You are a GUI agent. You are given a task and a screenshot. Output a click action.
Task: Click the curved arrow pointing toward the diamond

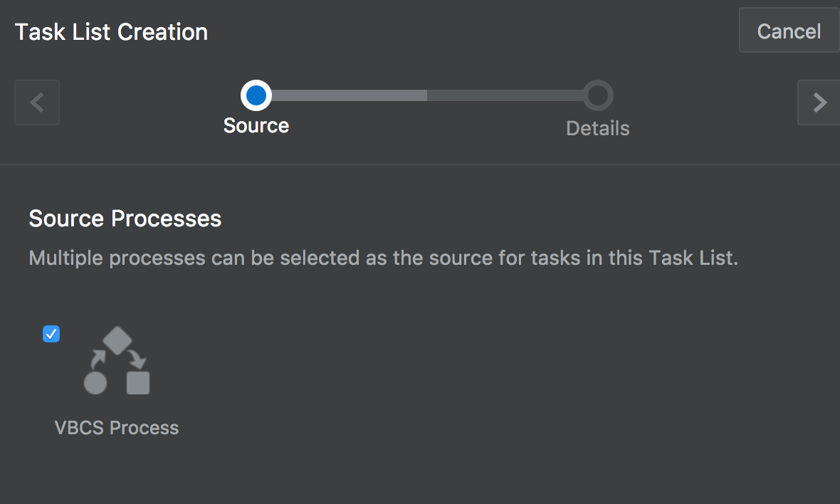[98, 359]
